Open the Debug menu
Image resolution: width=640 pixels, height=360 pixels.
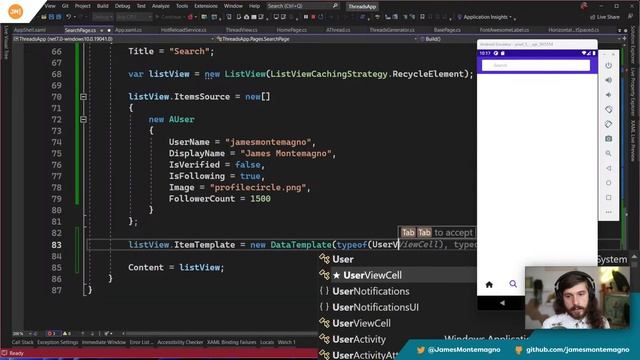[122, 6]
